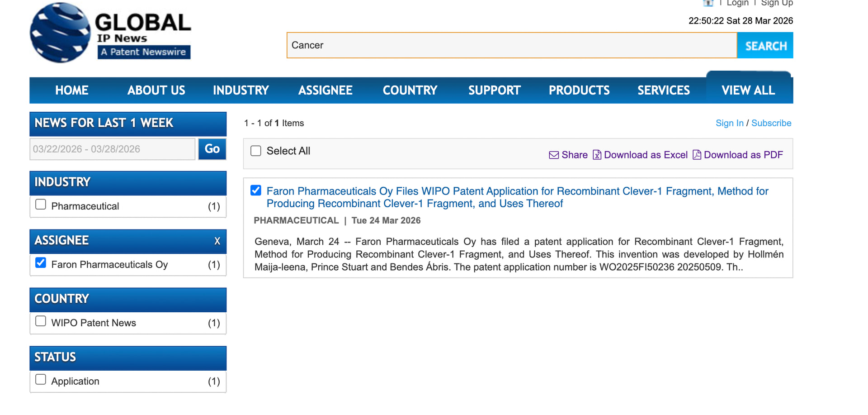868x415 pixels.
Task: Open the Country navigation menu
Action: click(410, 91)
